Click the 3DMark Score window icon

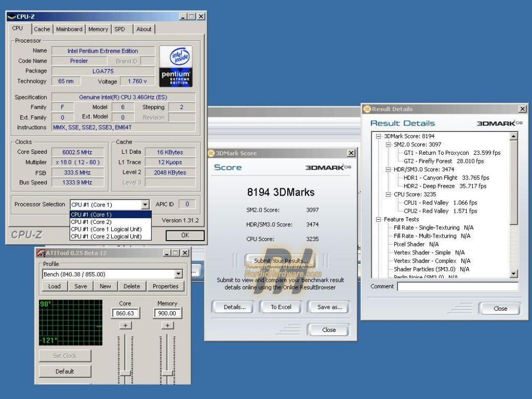[211, 153]
